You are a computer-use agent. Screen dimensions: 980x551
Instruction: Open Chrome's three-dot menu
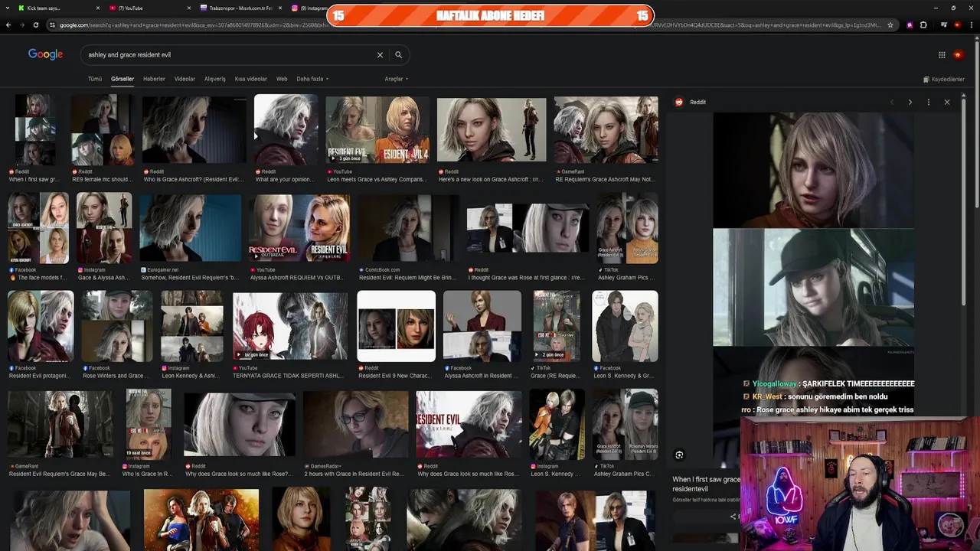(x=971, y=25)
